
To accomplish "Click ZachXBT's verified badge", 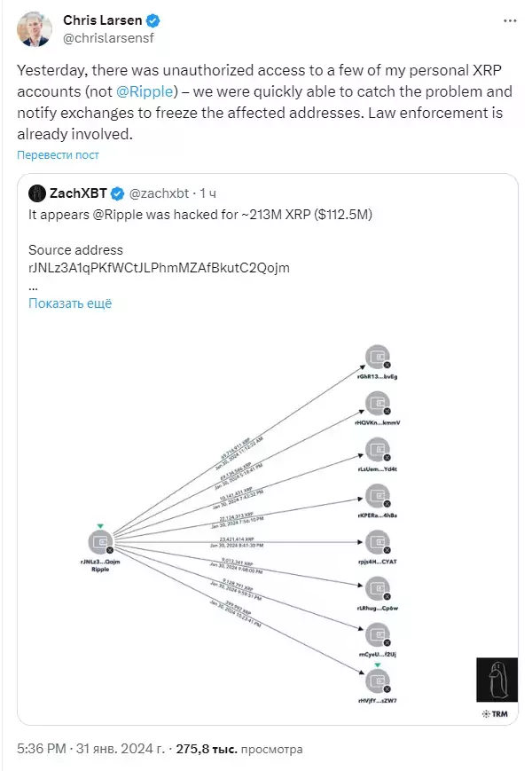I will pyautogui.click(x=117, y=193).
